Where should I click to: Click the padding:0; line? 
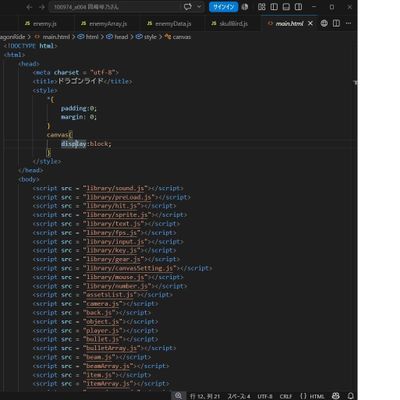[79, 108]
